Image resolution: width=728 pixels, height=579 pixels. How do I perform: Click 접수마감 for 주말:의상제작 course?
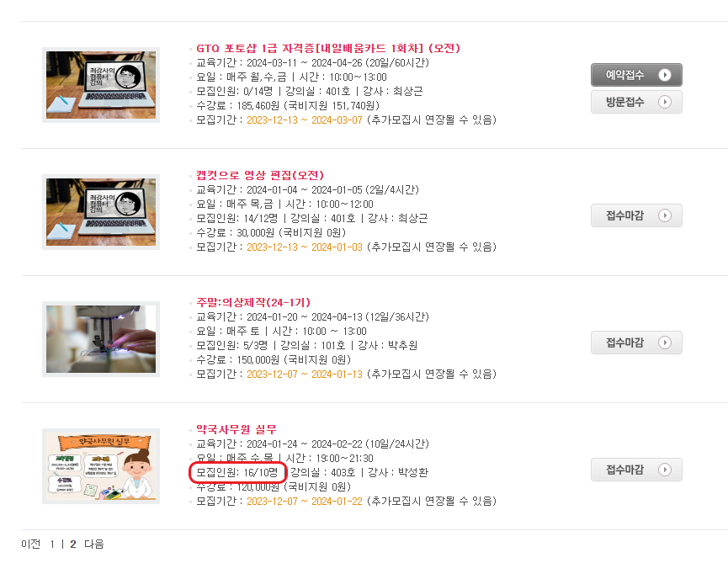(x=636, y=343)
